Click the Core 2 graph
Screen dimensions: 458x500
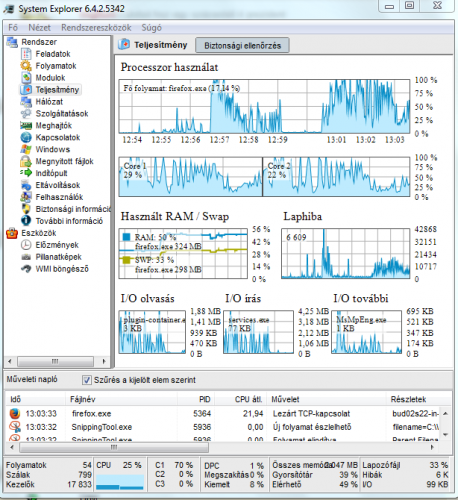point(336,177)
